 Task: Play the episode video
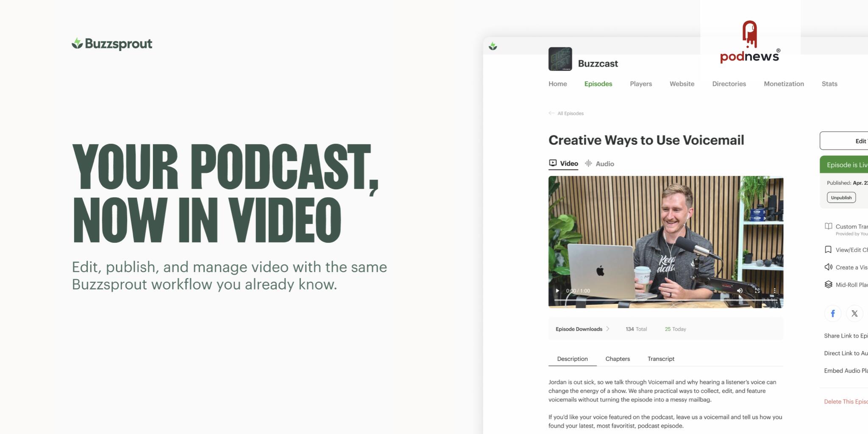click(557, 291)
